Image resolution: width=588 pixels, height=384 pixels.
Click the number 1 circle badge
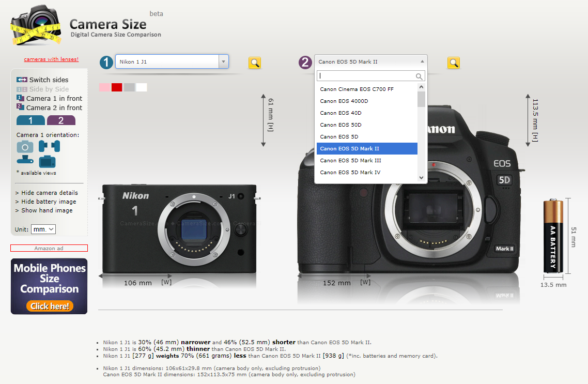point(106,62)
